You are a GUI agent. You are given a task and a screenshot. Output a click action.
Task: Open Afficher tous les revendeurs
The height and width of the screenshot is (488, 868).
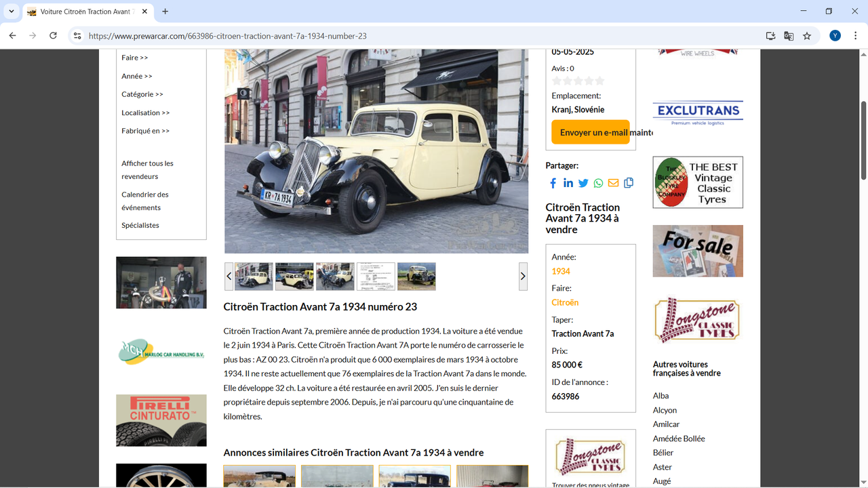click(147, 169)
